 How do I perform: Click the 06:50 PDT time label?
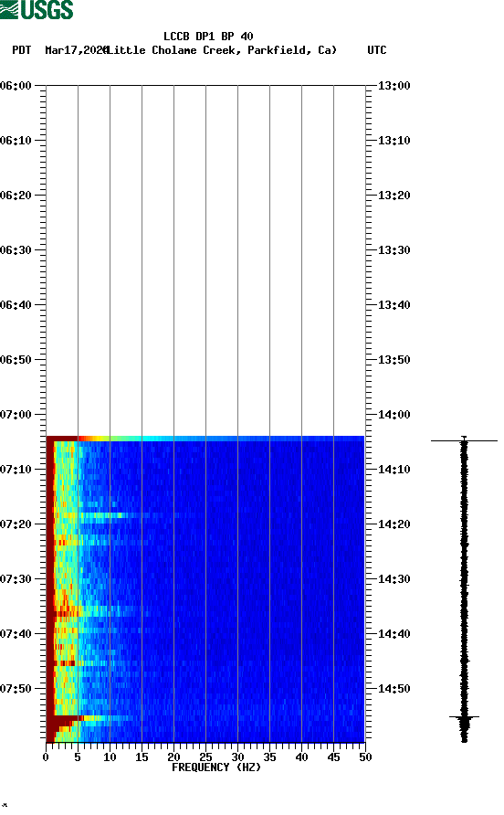16,360
